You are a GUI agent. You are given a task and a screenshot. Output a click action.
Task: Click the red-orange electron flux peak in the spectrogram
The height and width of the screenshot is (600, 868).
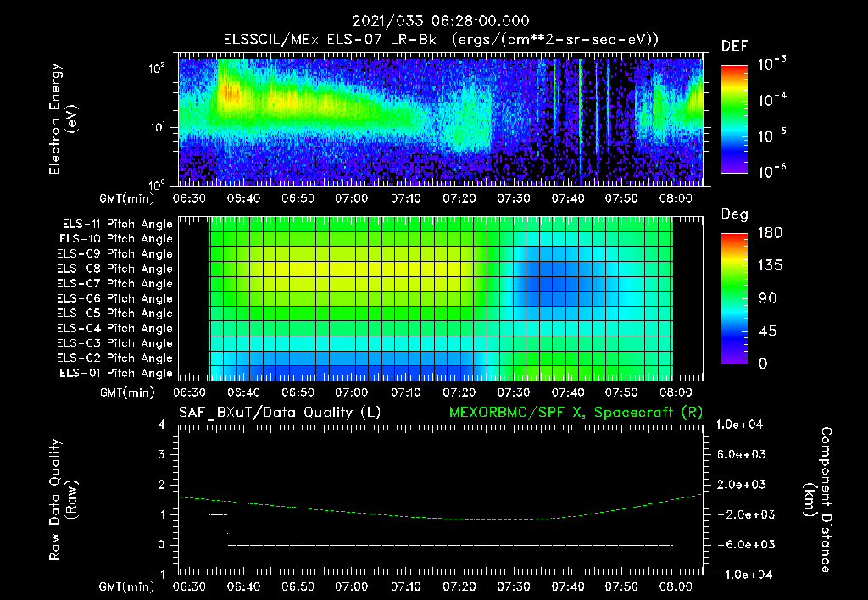pos(230,92)
